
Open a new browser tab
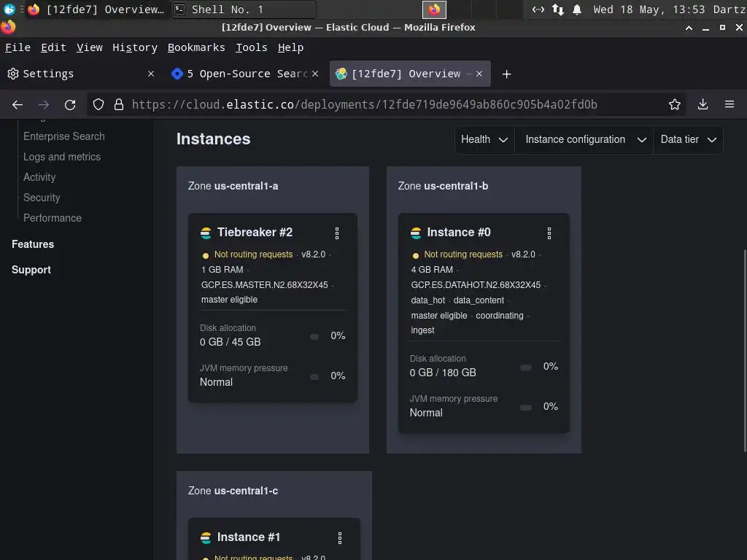coord(507,74)
